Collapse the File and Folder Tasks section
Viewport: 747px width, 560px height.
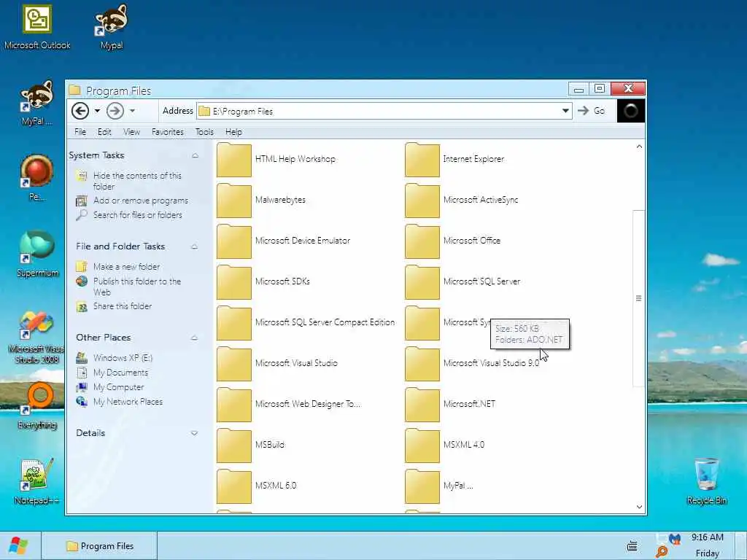(x=194, y=246)
